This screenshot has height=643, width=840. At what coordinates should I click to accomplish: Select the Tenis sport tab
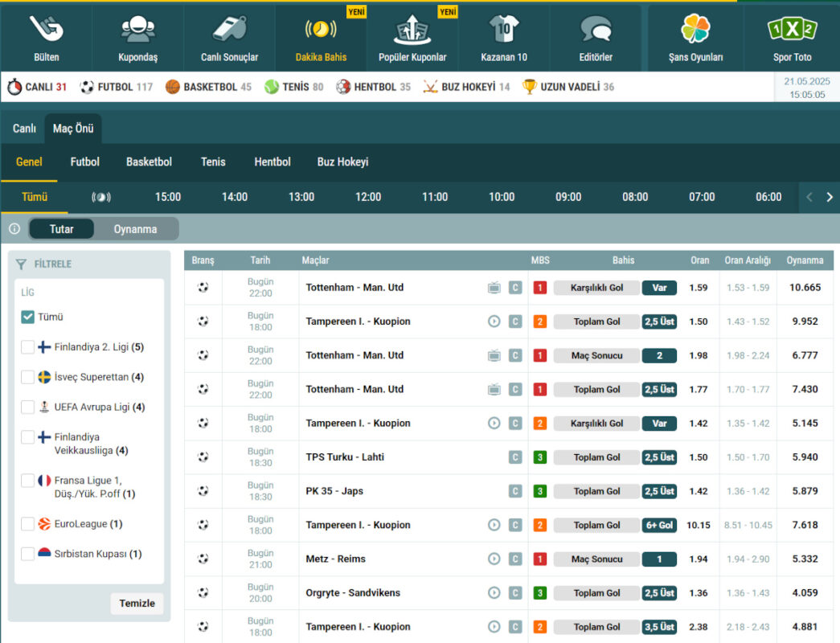click(213, 162)
